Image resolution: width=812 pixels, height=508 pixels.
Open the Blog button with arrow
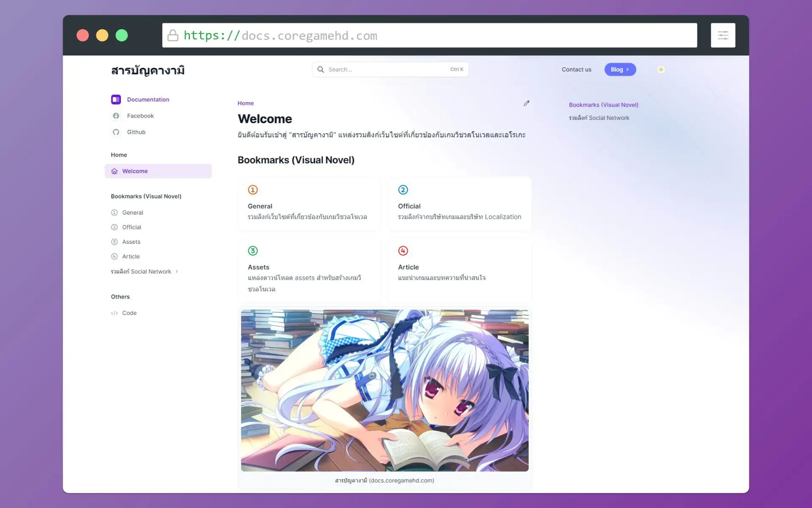[x=620, y=69]
